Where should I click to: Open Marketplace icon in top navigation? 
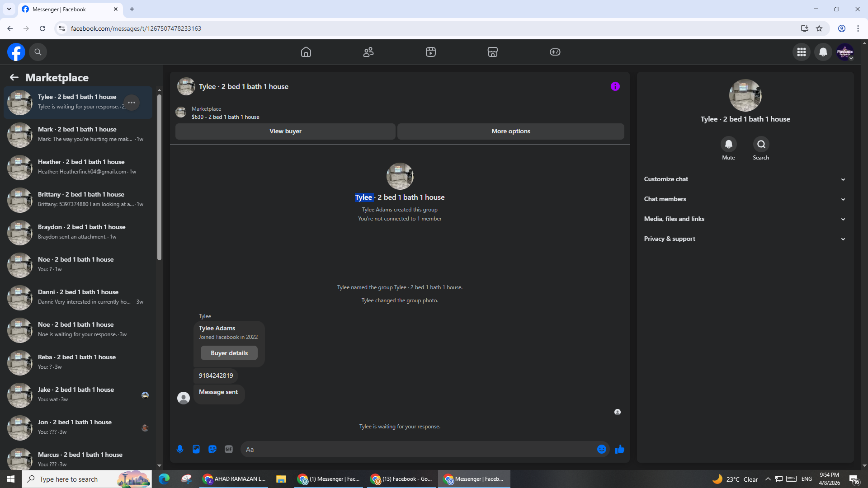tap(492, 52)
